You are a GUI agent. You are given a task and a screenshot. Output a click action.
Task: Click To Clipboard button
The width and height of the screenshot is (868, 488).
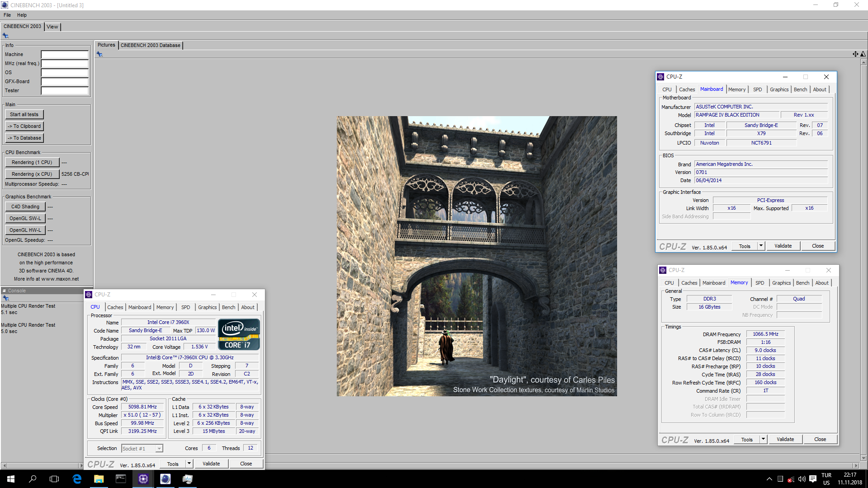(x=24, y=126)
